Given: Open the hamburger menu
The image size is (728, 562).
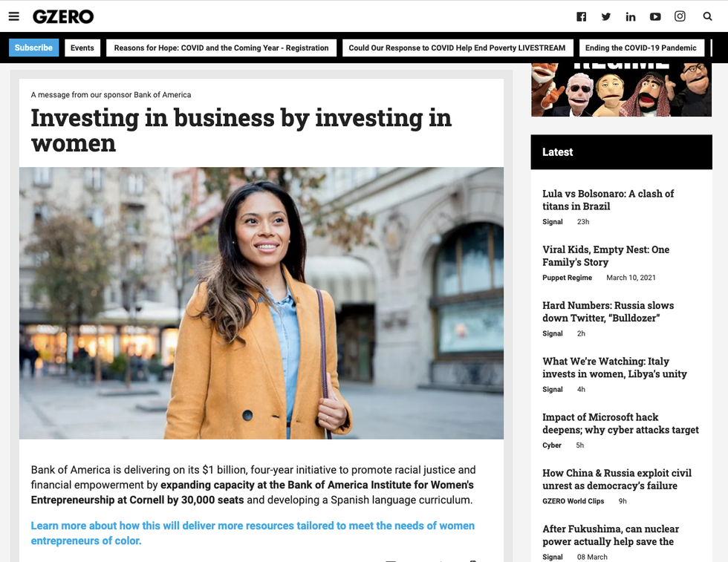Looking at the screenshot, I should [x=14, y=16].
